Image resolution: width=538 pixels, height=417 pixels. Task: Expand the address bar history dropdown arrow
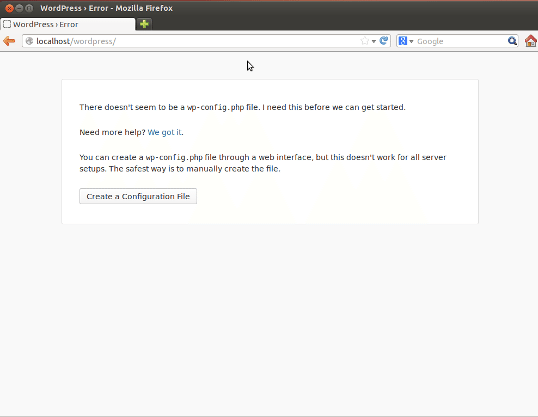click(374, 42)
